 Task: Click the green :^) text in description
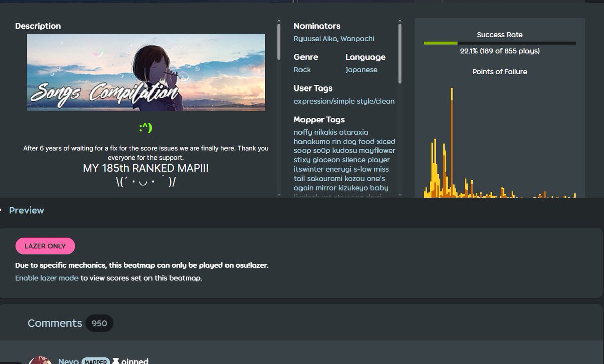click(145, 128)
